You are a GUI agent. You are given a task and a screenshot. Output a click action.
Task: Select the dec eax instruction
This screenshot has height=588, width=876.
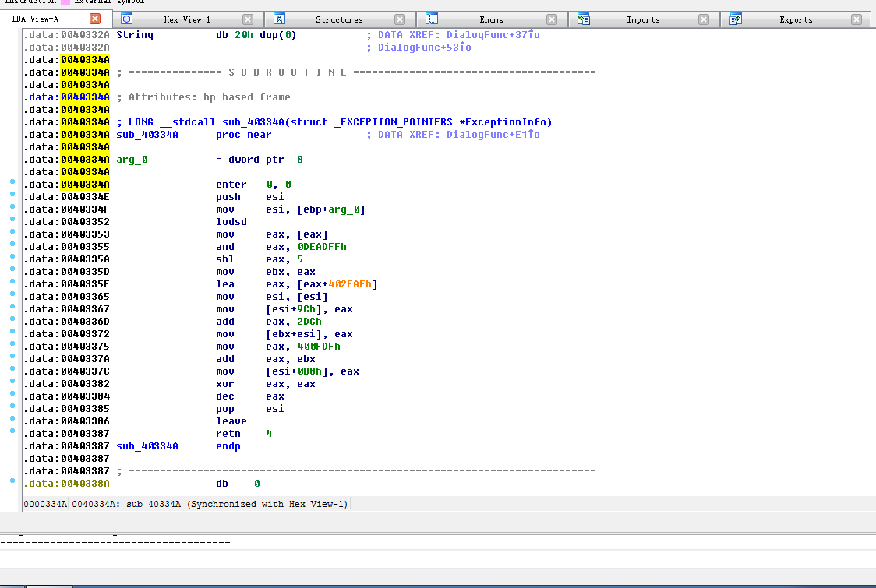tap(249, 396)
